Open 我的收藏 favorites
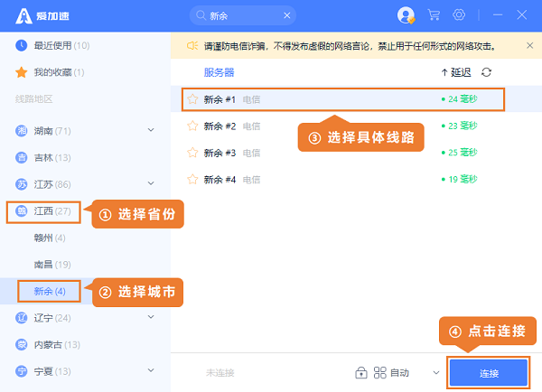 [x=59, y=72]
